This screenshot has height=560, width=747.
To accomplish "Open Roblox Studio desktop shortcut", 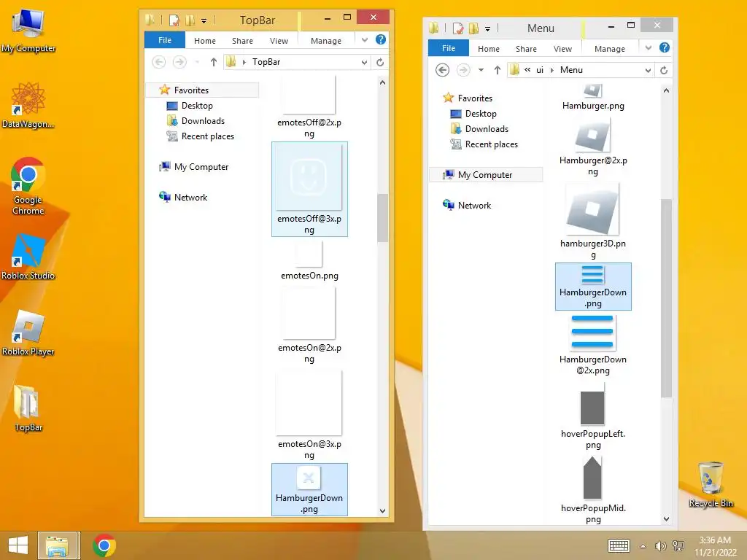I will (x=28, y=257).
